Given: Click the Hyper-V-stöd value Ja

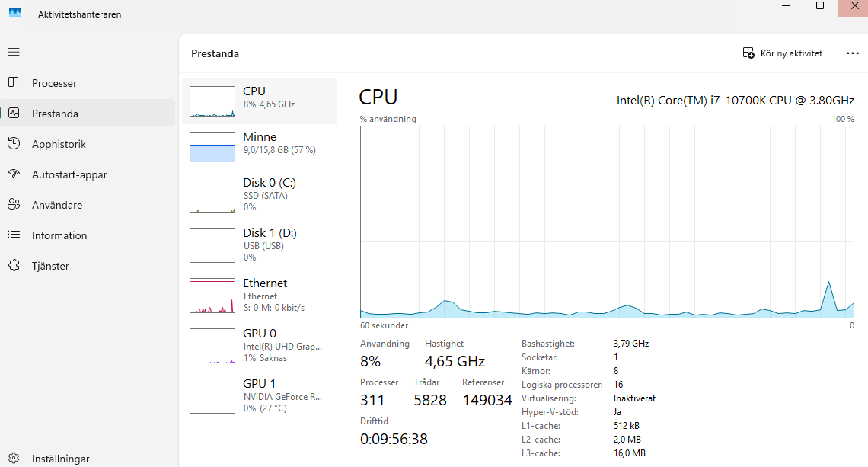Looking at the screenshot, I should 617,412.
